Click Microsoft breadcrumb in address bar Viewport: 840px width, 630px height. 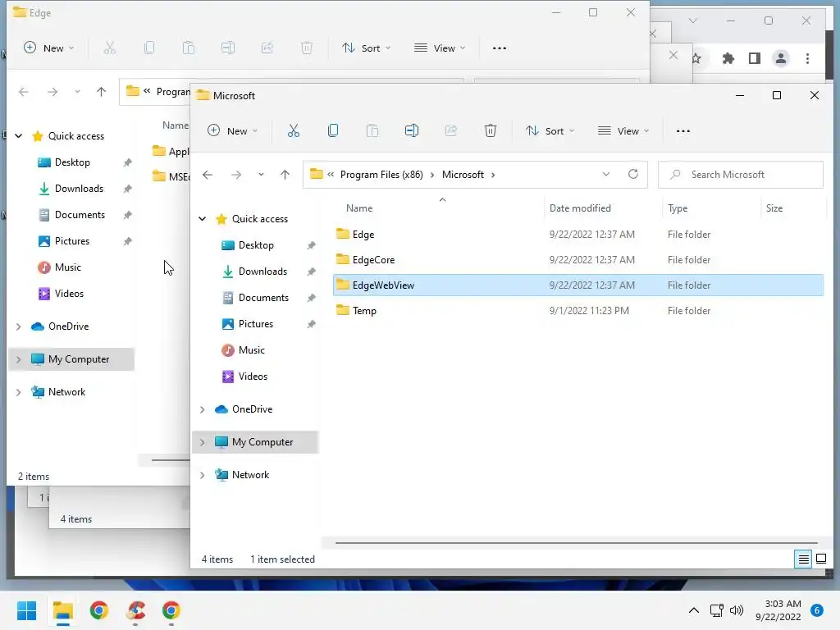(x=463, y=175)
